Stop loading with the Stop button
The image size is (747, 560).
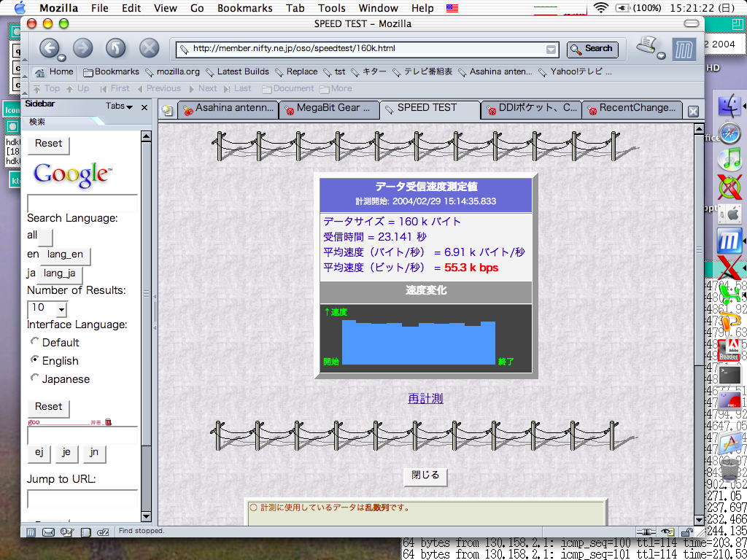(149, 47)
